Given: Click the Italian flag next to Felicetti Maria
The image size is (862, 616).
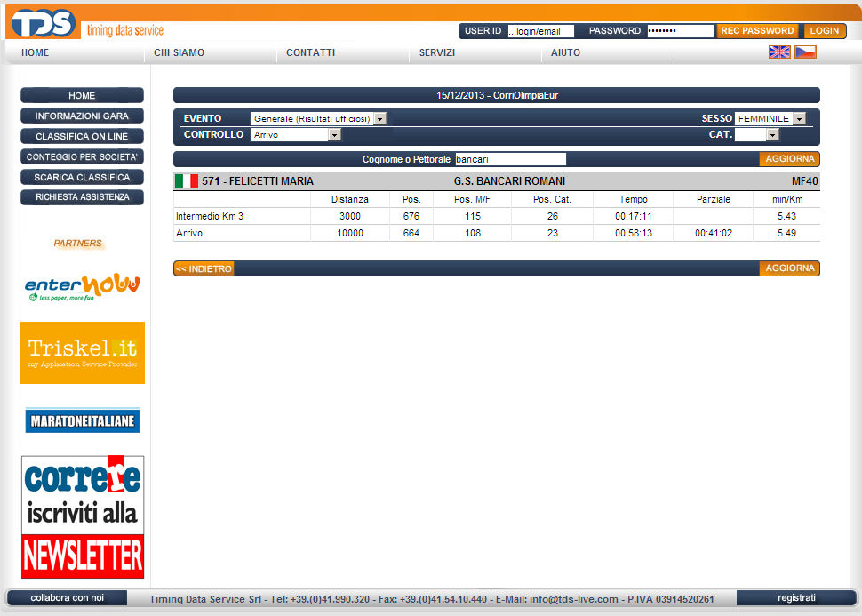Looking at the screenshot, I should [x=187, y=181].
